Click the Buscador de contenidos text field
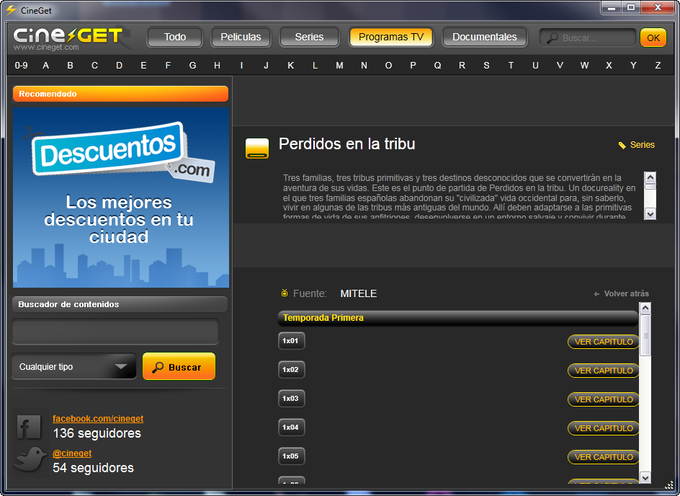The width and height of the screenshot is (680, 496). [x=115, y=332]
